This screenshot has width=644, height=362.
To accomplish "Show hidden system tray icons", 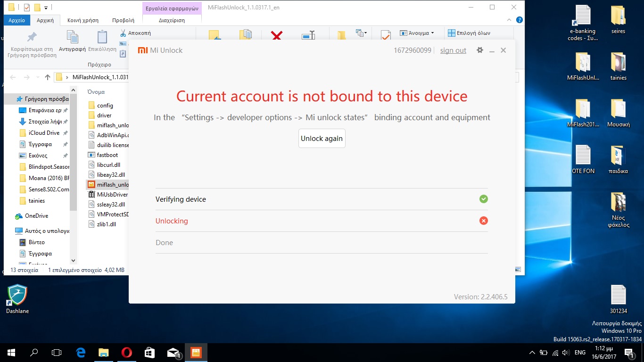I will click(x=532, y=352).
